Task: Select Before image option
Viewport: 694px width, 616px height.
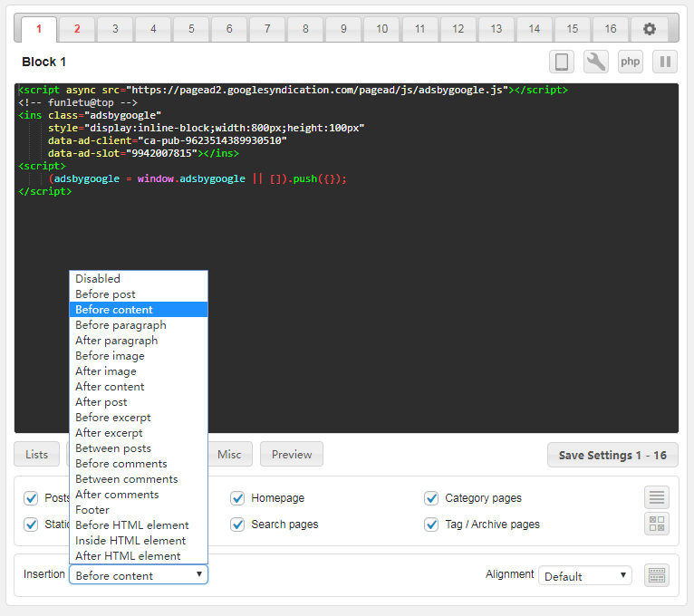Action: 139,356
